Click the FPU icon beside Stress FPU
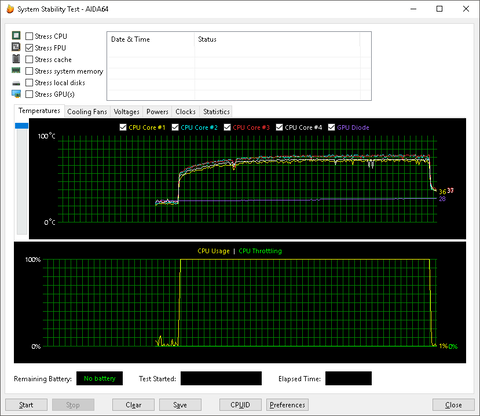This screenshot has width=480, height=416. [x=16, y=47]
